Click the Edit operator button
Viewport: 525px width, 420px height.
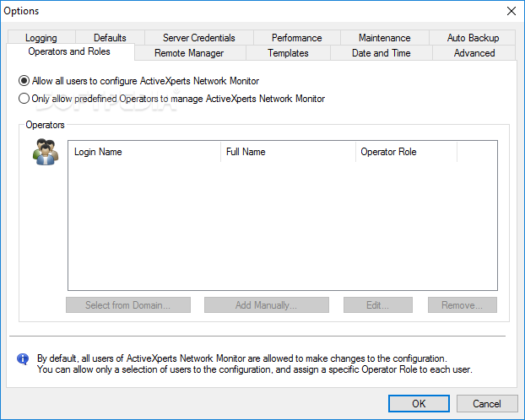[378, 304]
